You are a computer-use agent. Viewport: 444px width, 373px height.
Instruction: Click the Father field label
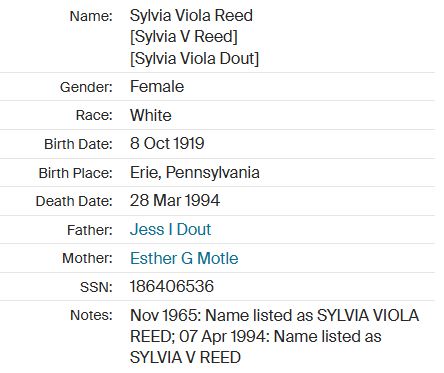tap(90, 230)
